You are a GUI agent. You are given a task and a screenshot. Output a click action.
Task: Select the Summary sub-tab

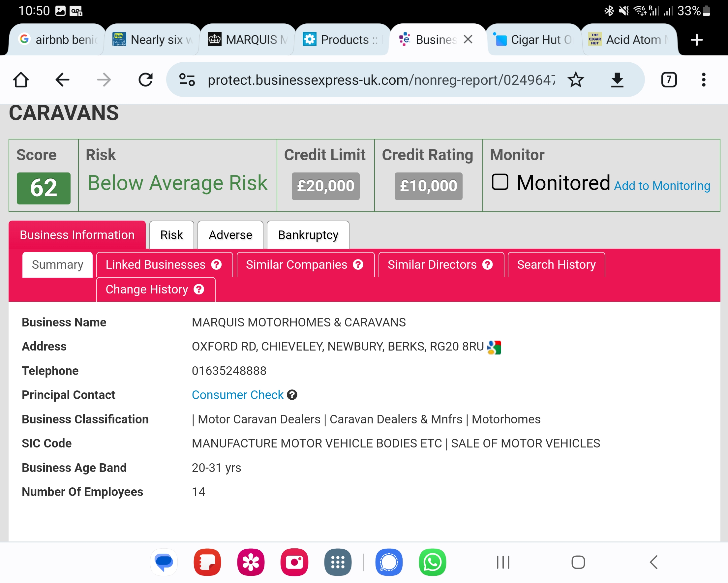(x=57, y=265)
